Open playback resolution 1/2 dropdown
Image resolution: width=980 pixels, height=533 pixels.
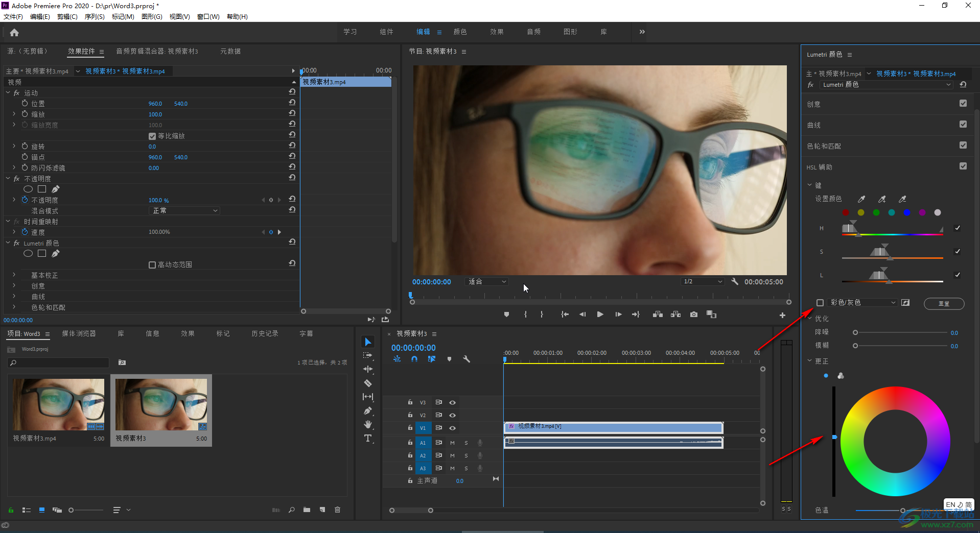click(x=703, y=281)
